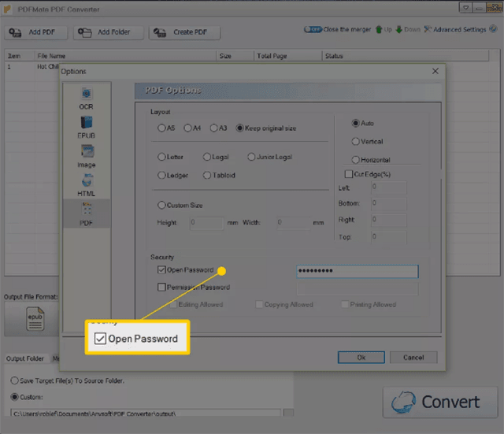Sort by the Total Page column header

(287, 56)
